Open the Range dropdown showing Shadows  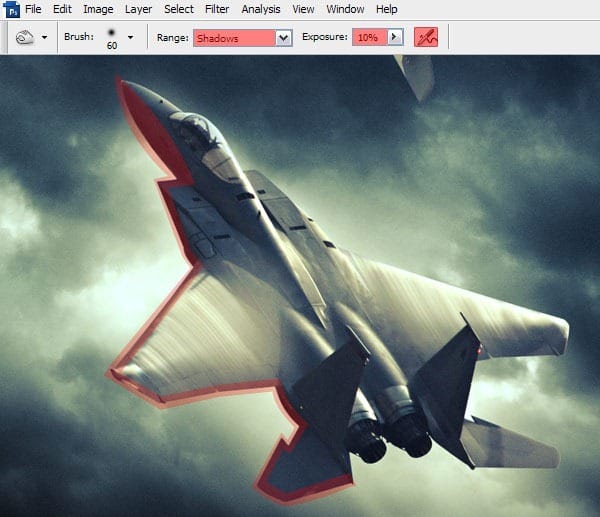pyautogui.click(x=243, y=38)
